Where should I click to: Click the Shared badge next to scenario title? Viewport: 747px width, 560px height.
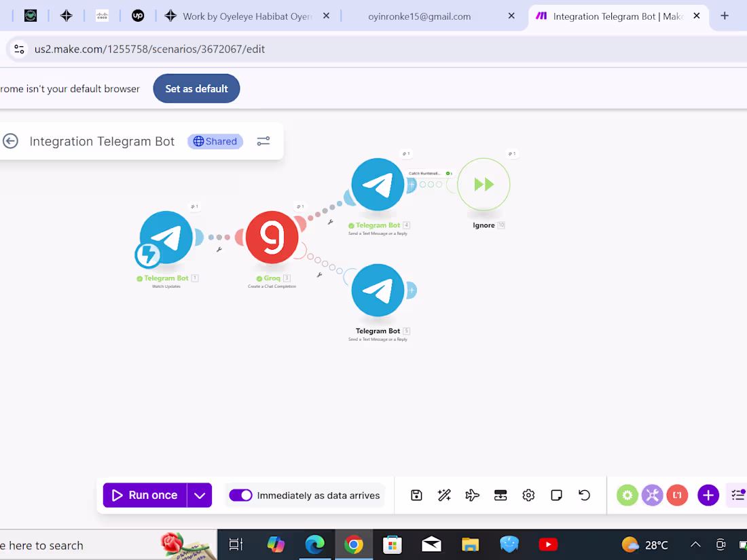point(215,141)
